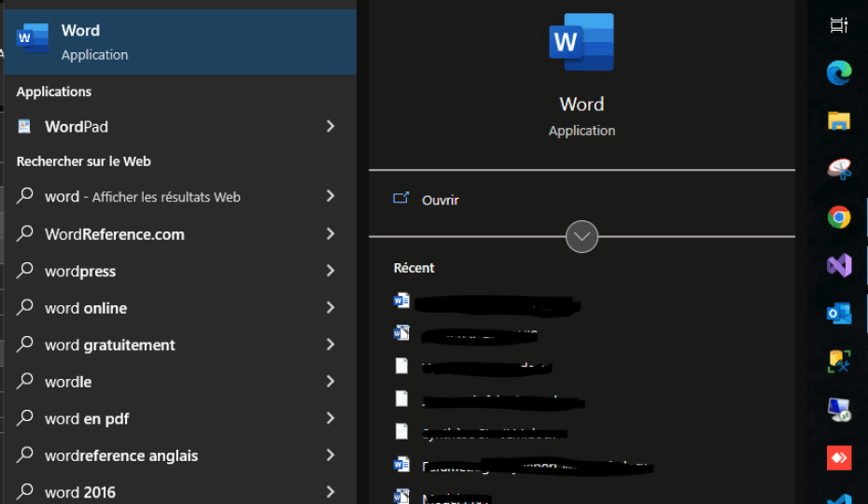Expand the 'word - Afficher les résultats Web' chevron

[330, 196]
